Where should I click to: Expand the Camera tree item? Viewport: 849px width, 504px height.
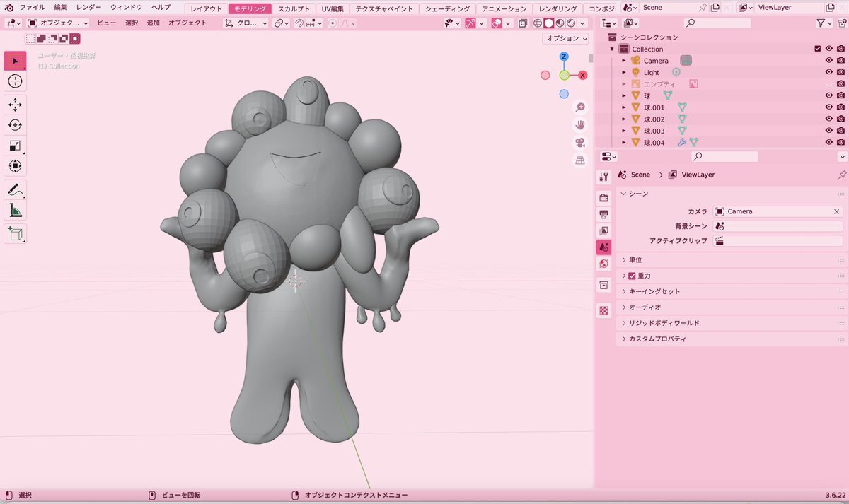[623, 61]
